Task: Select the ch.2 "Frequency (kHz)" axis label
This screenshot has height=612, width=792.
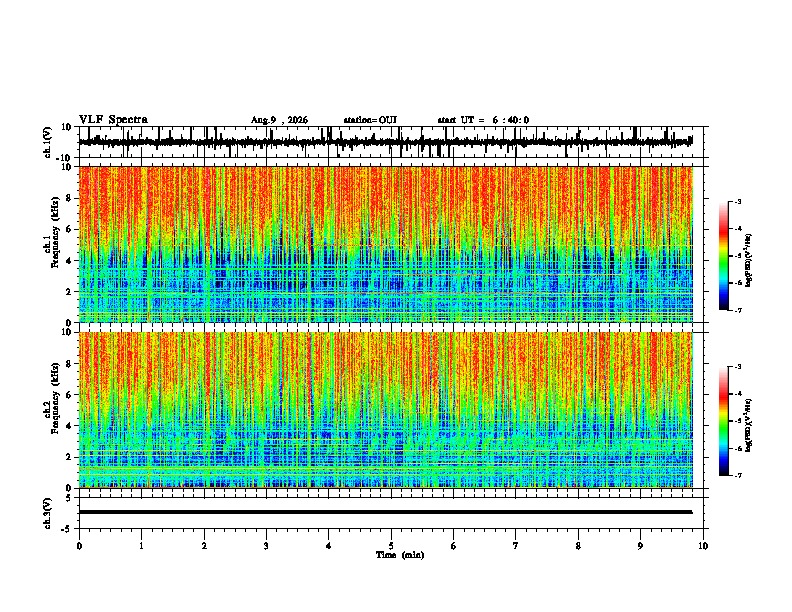Action: click(x=55, y=398)
